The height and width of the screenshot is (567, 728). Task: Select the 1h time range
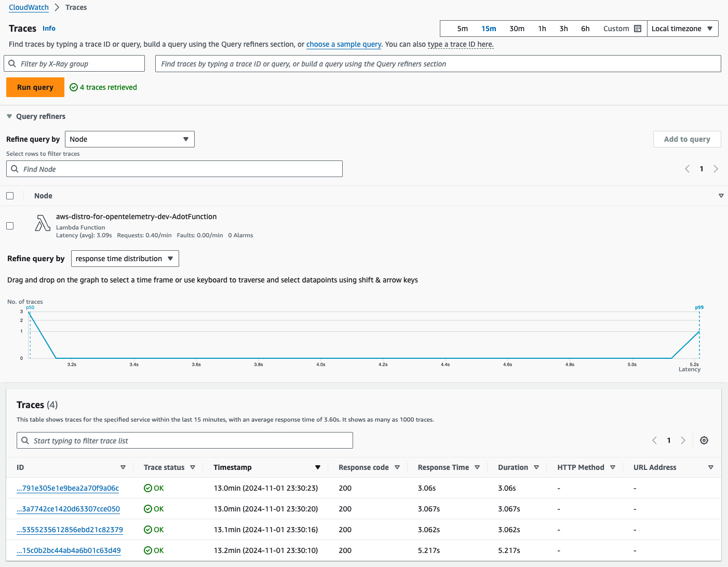click(542, 29)
